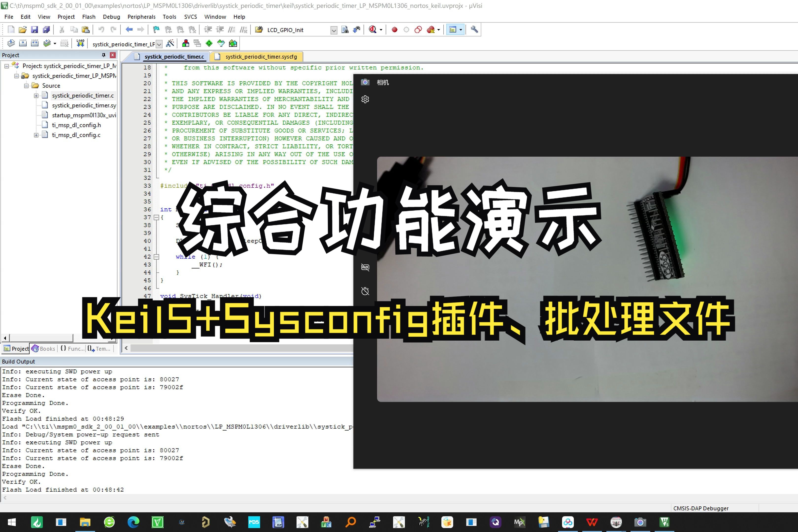Comment selection toolbar icon
The height and width of the screenshot is (532, 798).
coord(231,30)
